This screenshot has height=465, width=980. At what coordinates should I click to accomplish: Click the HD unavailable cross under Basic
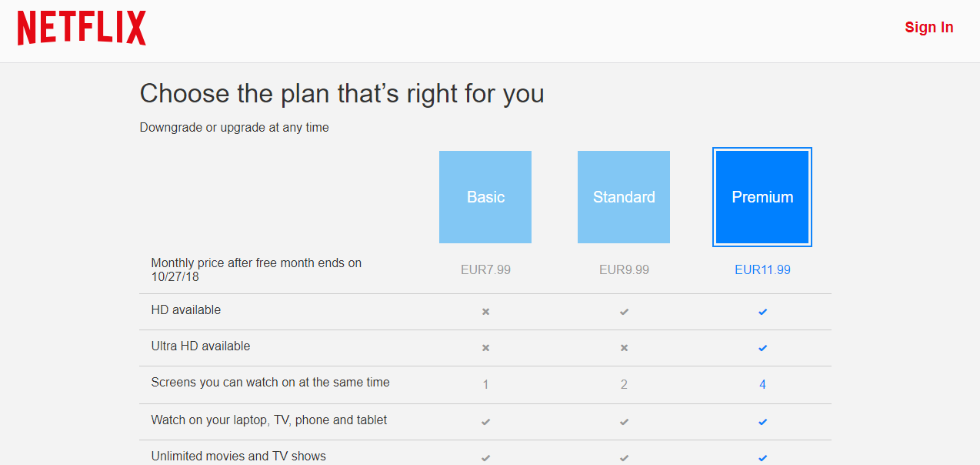[485, 312]
